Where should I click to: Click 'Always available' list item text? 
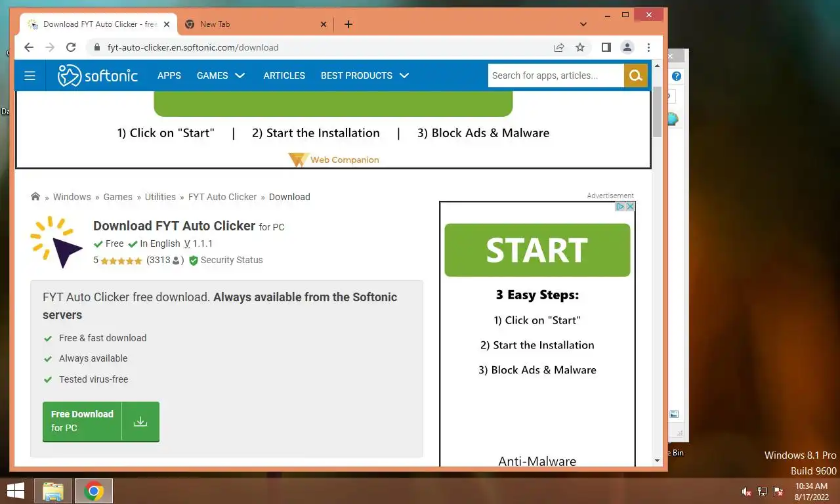click(x=93, y=358)
